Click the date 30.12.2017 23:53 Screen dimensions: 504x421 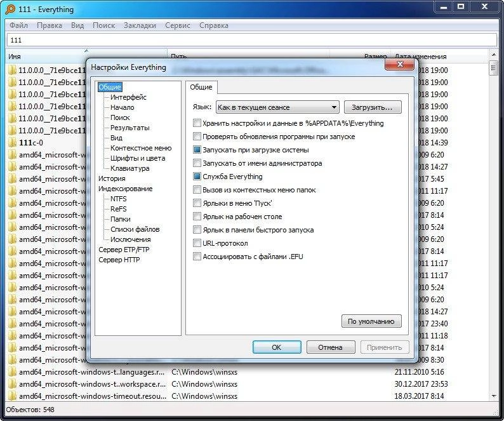(x=421, y=384)
